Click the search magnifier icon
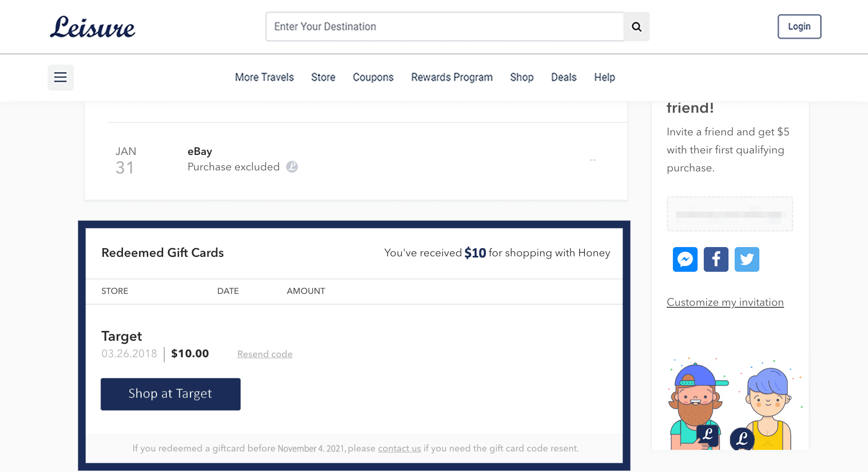The image size is (868, 472). click(636, 27)
